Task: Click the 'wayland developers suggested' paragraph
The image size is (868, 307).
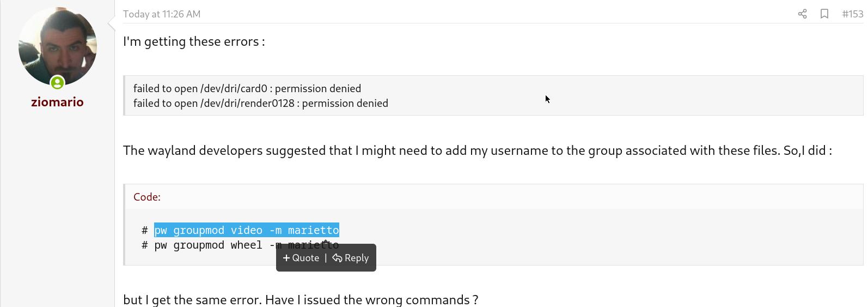Action: point(477,151)
